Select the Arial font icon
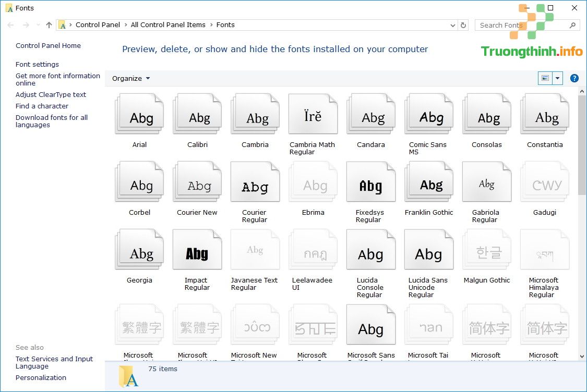Image resolution: width=587 pixels, height=392 pixels. pos(139,114)
